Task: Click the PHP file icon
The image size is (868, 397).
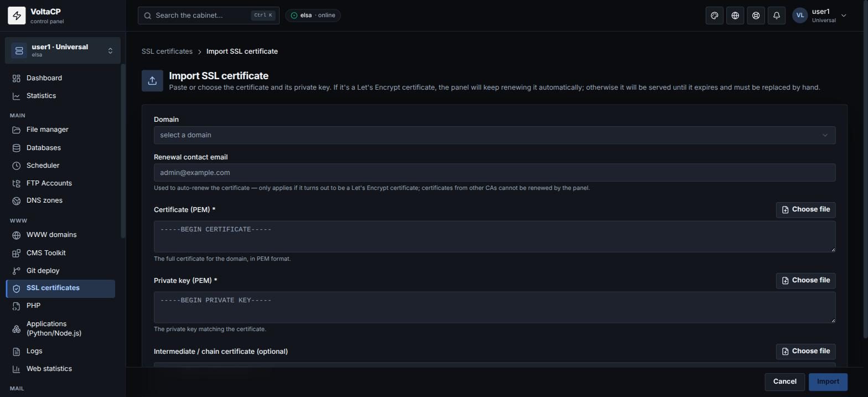Action: pyautogui.click(x=17, y=306)
